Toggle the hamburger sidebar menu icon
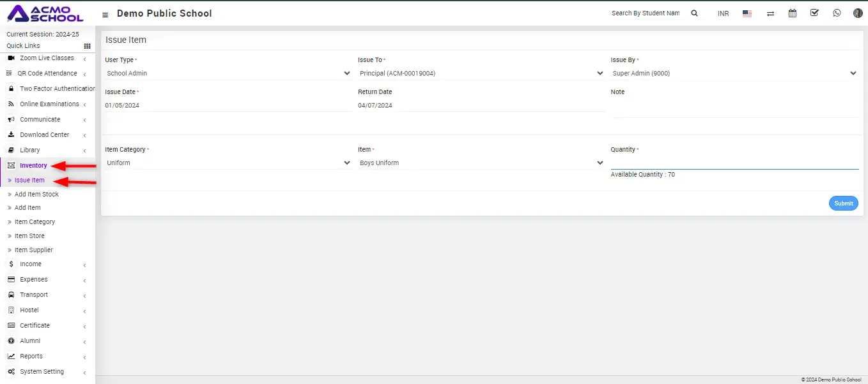 tap(105, 14)
